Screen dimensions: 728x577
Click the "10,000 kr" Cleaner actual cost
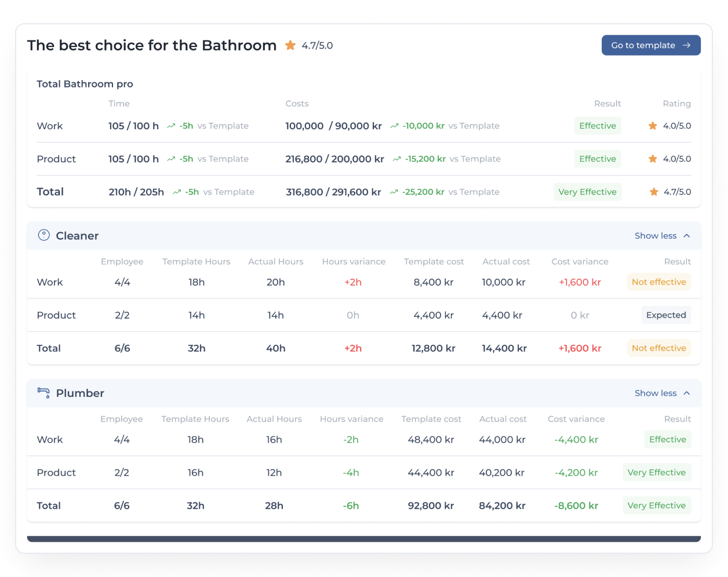coord(504,282)
